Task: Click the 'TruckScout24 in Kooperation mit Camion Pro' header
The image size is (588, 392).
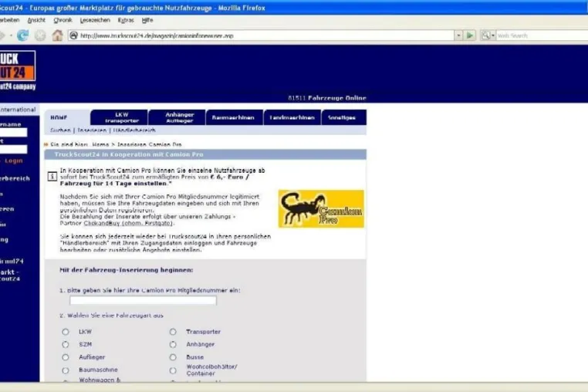Action: (129, 154)
